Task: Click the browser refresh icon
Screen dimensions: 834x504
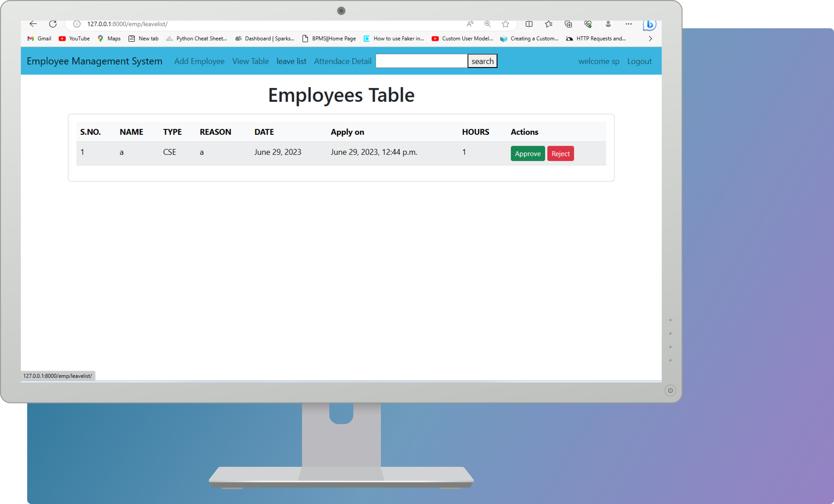Action: pos(53,24)
